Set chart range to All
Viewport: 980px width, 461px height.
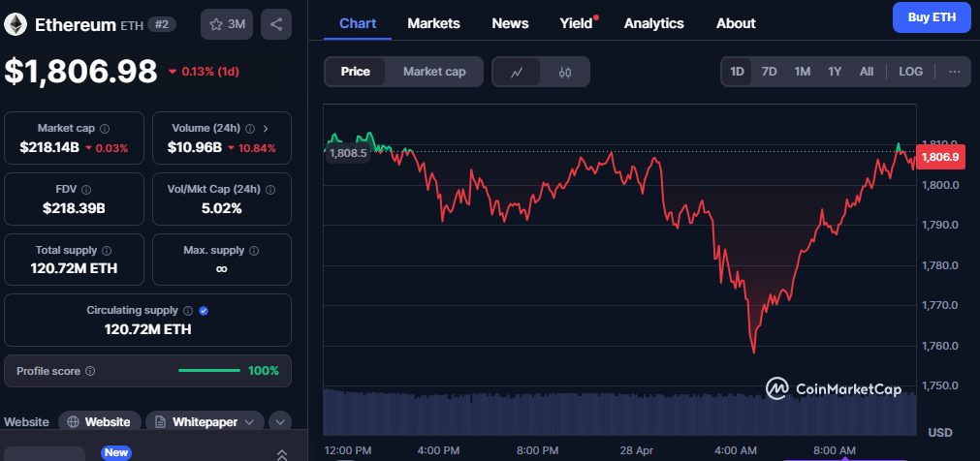pyautogui.click(x=867, y=72)
